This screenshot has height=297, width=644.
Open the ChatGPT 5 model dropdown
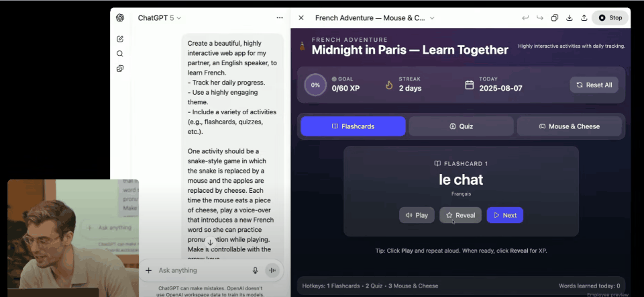(160, 18)
